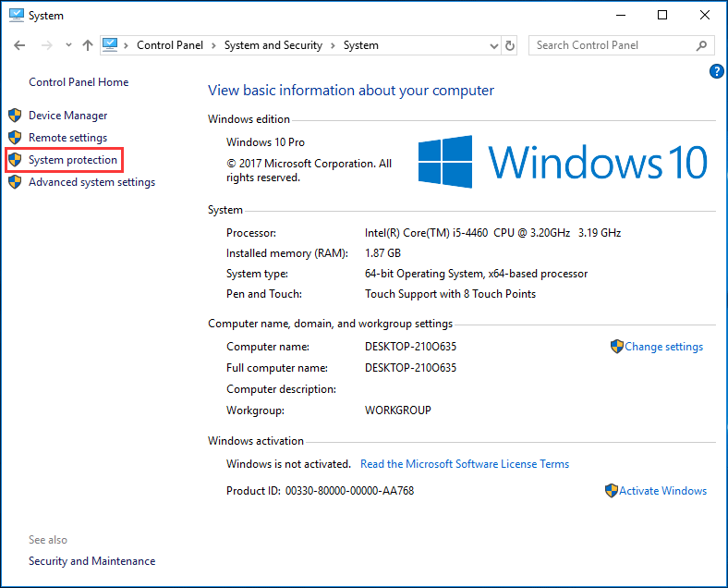Click the Back navigation arrow

(19, 45)
